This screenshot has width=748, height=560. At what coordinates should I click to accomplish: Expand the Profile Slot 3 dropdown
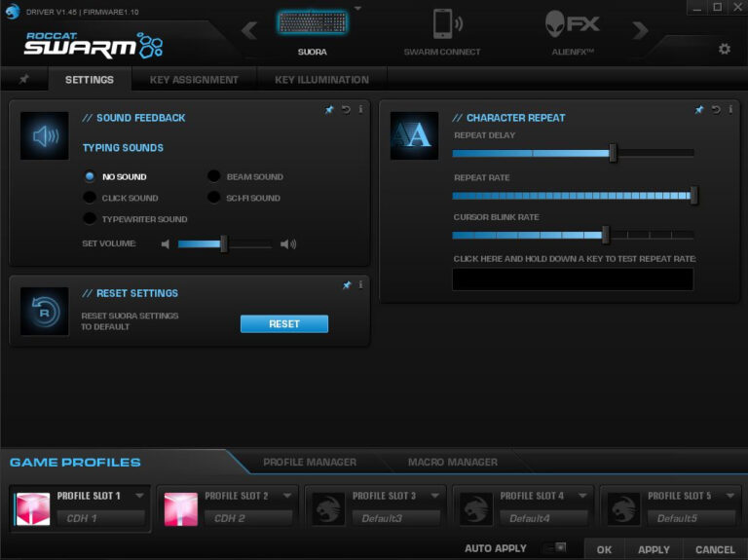click(x=434, y=496)
